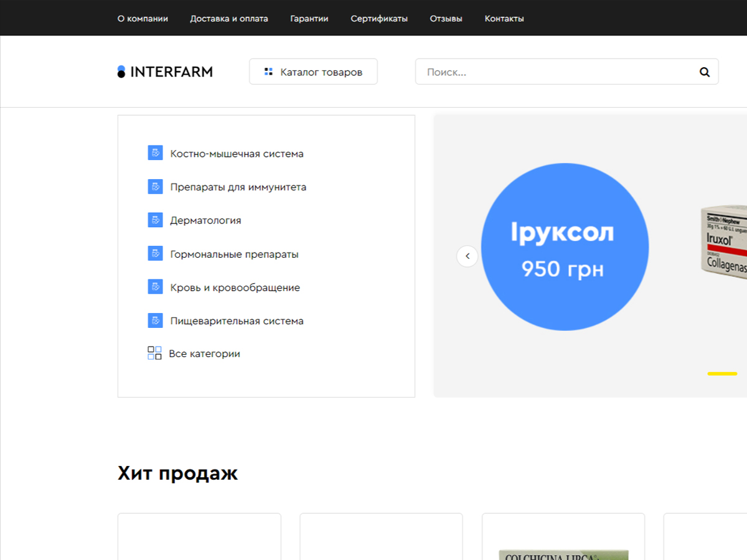Open the О компании page

pos(142,18)
